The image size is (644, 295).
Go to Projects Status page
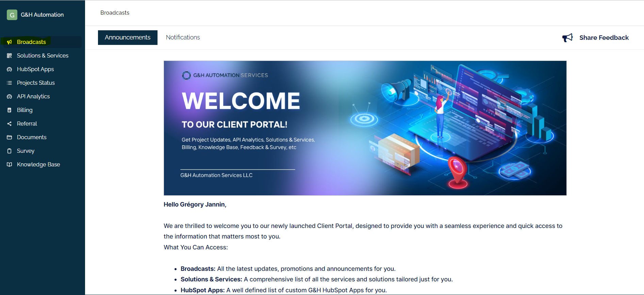36,83
